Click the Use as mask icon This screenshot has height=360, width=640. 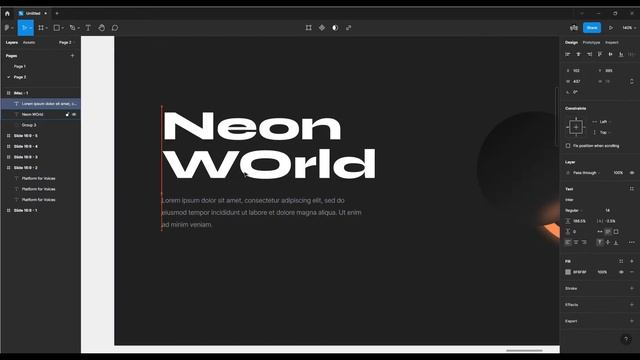pos(335,28)
